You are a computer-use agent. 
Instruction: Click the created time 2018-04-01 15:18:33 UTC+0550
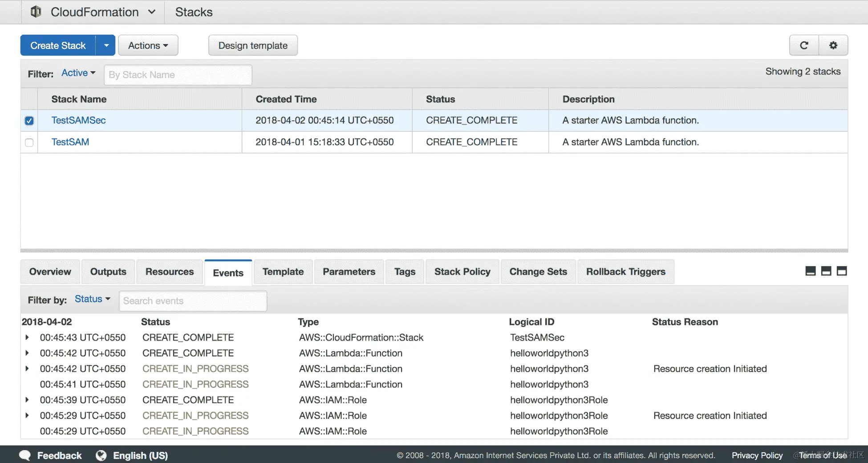pyautogui.click(x=324, y=142)
